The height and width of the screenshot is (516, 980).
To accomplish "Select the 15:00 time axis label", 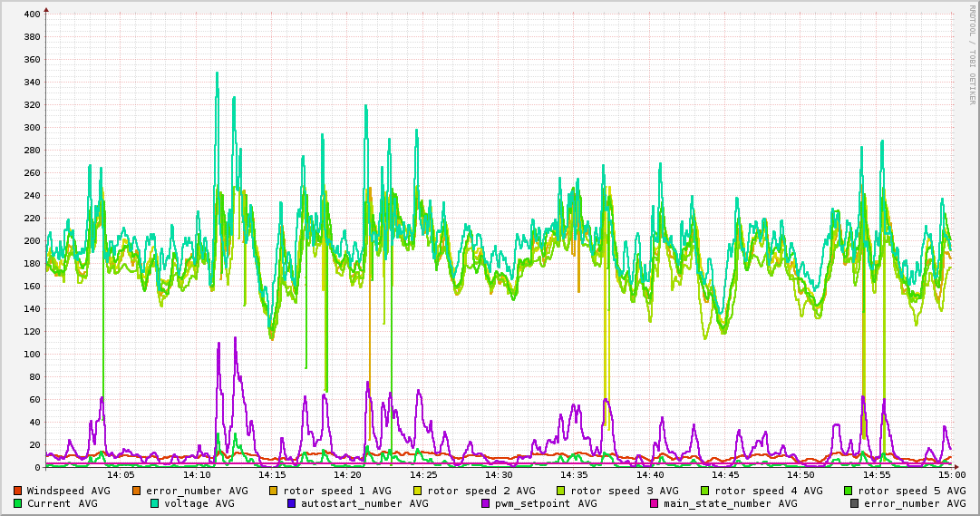I will coord(952,475).
